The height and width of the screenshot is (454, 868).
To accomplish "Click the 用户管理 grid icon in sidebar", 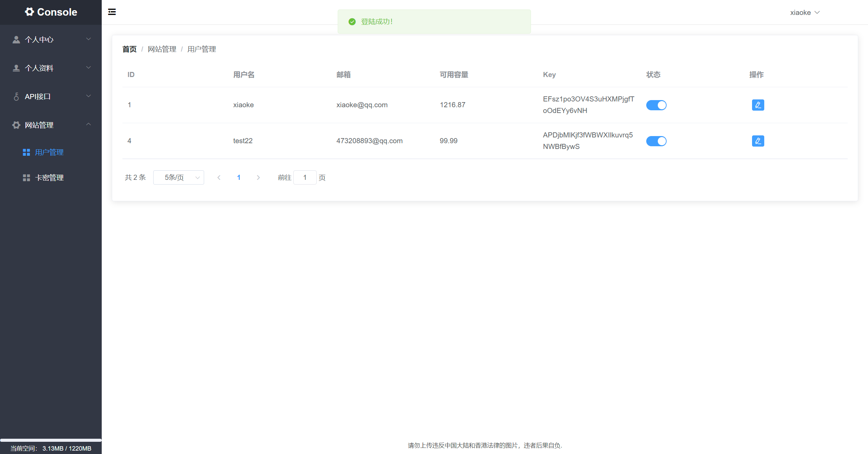I will [26, 152].
